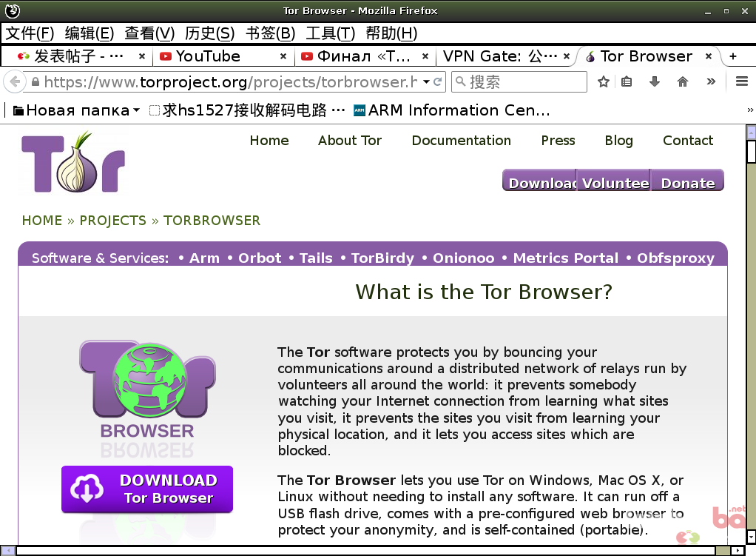This screenshot has height=556, width=756.
Task: Open the downloads arrow icon
Action: (x=654, y=81)
